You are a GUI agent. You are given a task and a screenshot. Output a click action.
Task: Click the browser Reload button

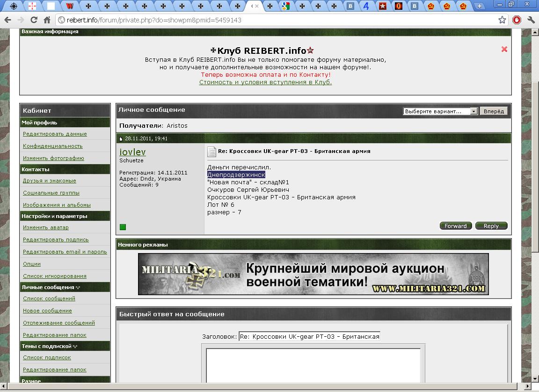click(x=34, y=20)
